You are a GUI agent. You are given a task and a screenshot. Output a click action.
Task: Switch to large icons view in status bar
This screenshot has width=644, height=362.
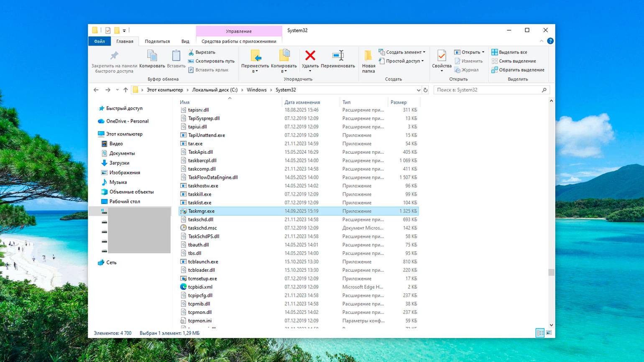click(549, 333)
